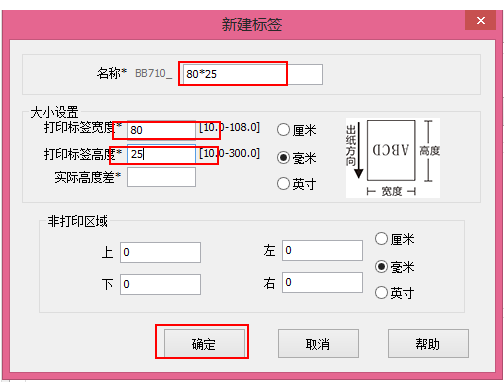
Task: Focus the 打印标签高度 height field
Action: click(161, 154)
